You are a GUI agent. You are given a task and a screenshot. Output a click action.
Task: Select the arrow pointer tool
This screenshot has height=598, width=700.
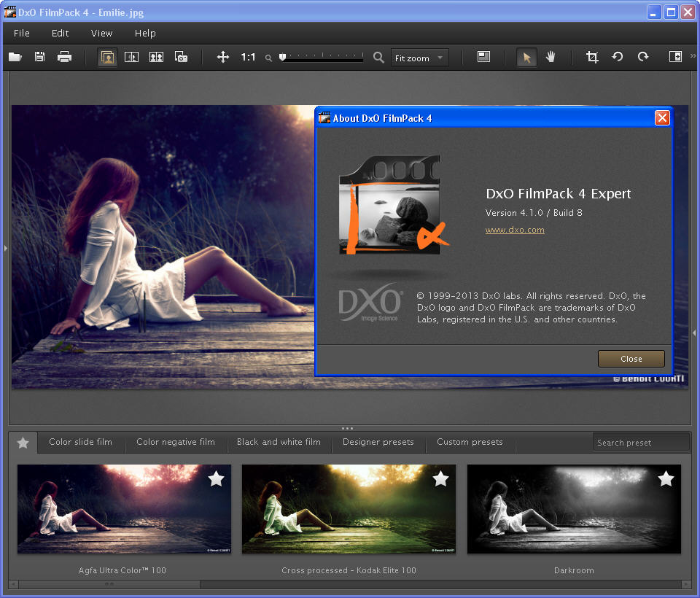click(526, 57)
